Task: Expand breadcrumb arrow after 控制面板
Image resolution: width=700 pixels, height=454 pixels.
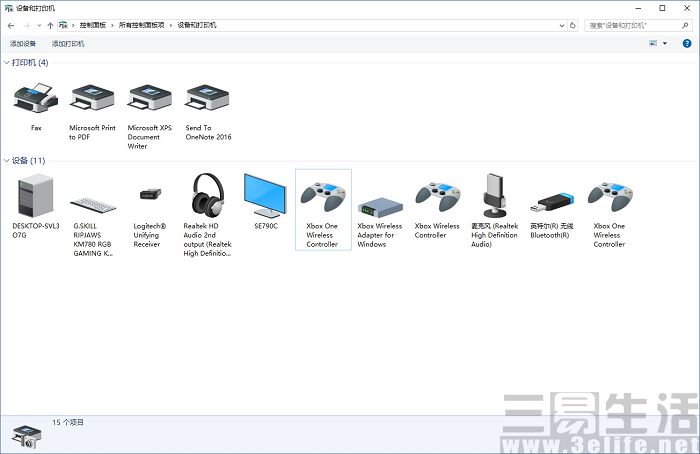Action: 112,25
